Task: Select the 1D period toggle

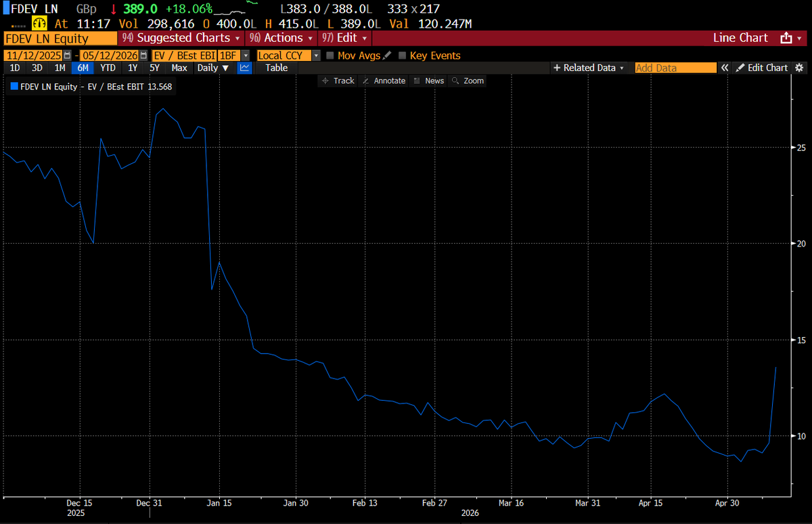Action: coord(16,68)
